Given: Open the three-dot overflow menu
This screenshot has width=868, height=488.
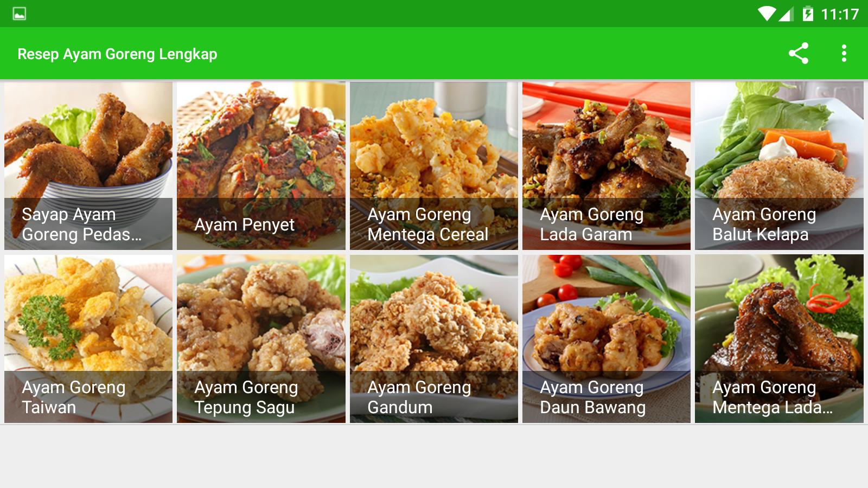Looking at the screenshot, I should coord(844,53).
